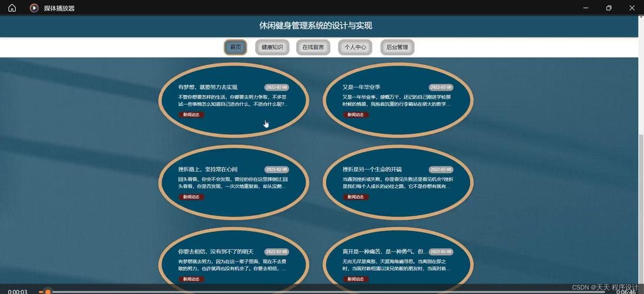The image size is (644, 294).
Task: Open 后台管理 page
Action: click(397, 47)
